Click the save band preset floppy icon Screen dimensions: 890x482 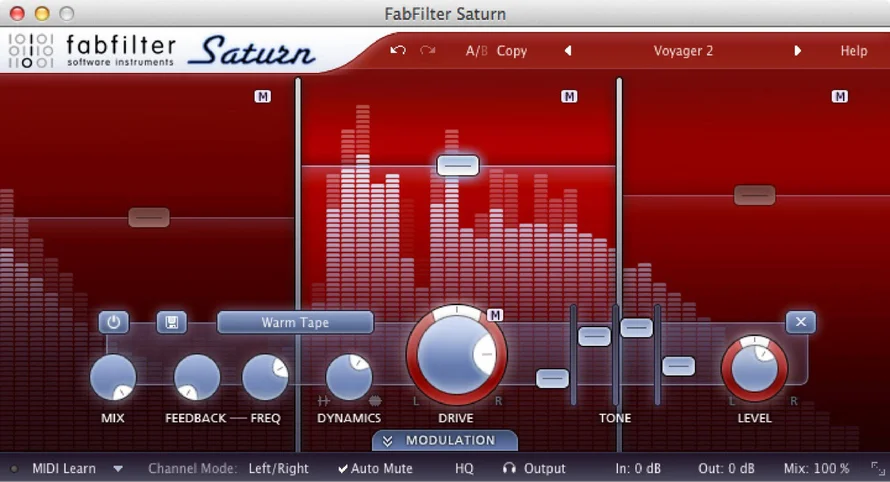tap(172, 322)
